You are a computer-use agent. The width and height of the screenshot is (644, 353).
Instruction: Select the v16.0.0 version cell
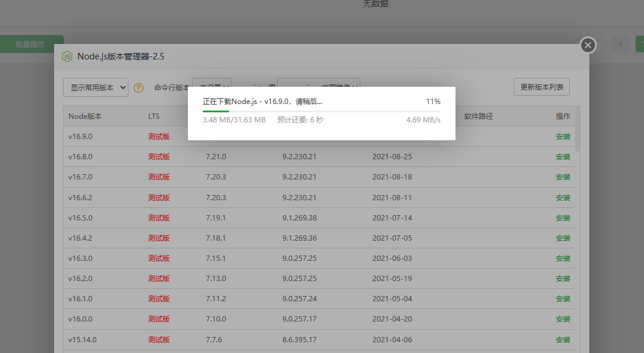[80, 319]
